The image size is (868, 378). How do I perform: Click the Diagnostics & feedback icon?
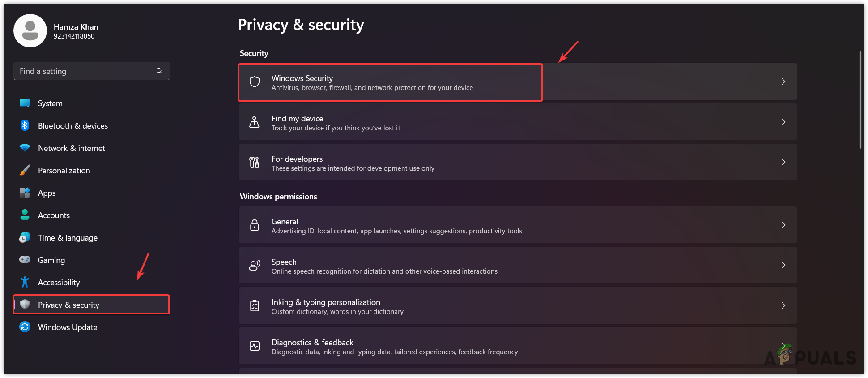255,346
